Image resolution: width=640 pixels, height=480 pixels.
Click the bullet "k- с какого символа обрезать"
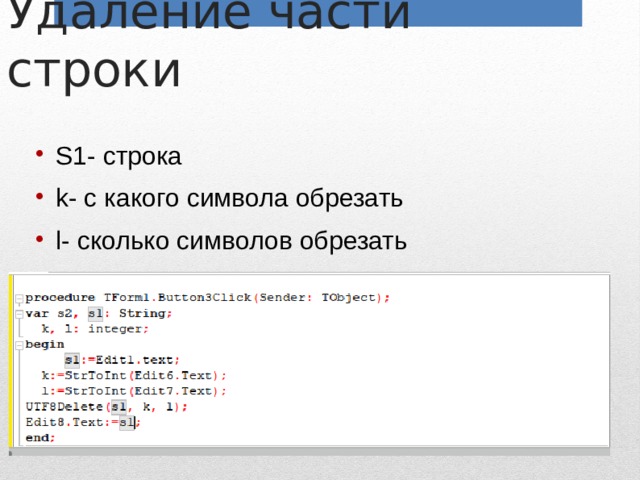coord(229,198)
